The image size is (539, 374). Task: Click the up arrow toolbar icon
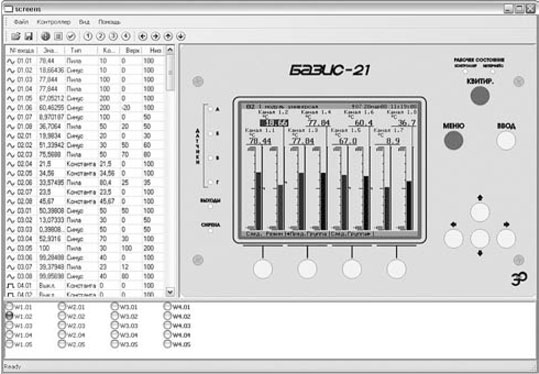(168, 36)
